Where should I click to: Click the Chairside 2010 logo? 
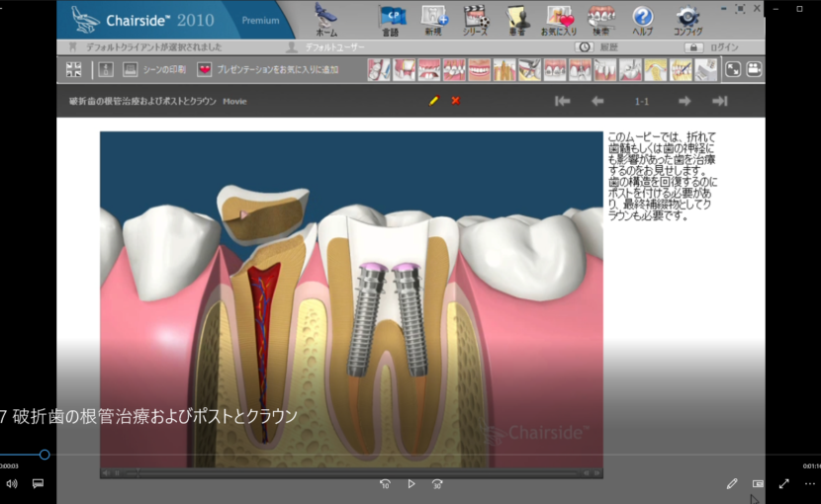(x=142, y=20)
